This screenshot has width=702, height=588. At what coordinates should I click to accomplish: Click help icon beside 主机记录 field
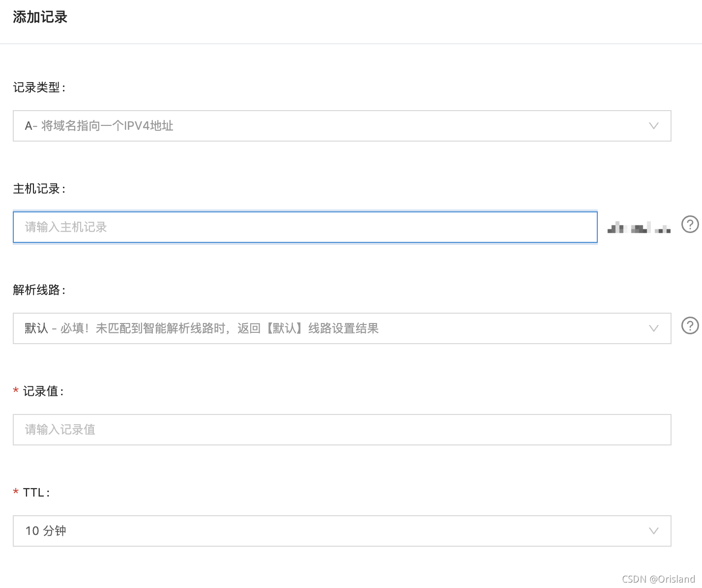tap(690, 224)
